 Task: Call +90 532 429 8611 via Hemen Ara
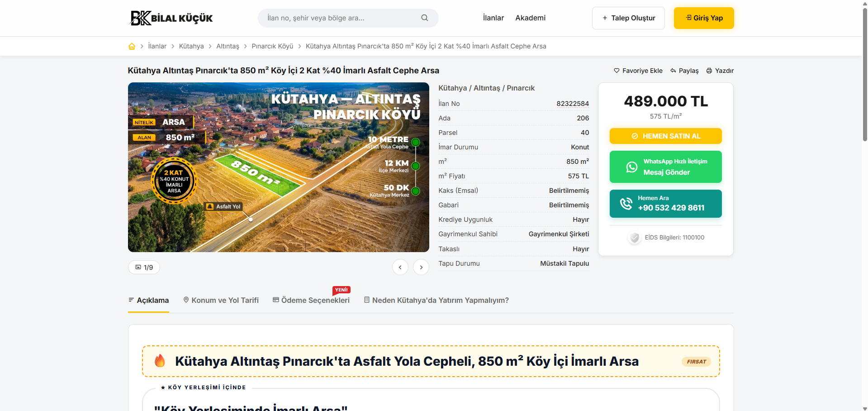pos(666,204)
